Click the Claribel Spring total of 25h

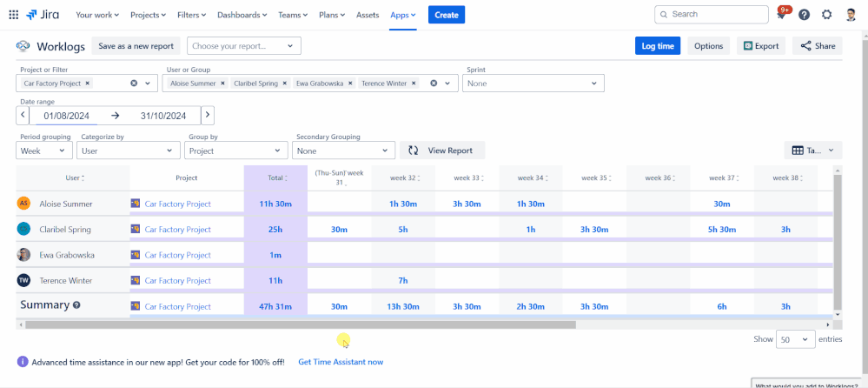pos(275,230)
